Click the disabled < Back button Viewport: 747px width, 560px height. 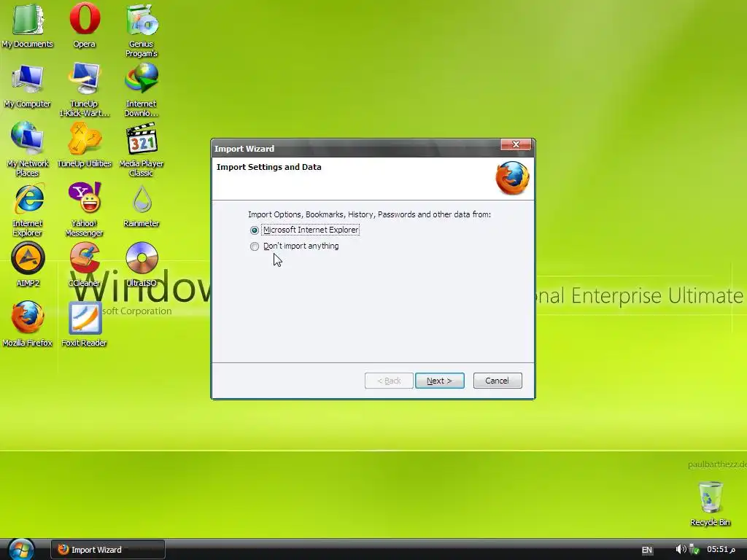tap(389, 381)
